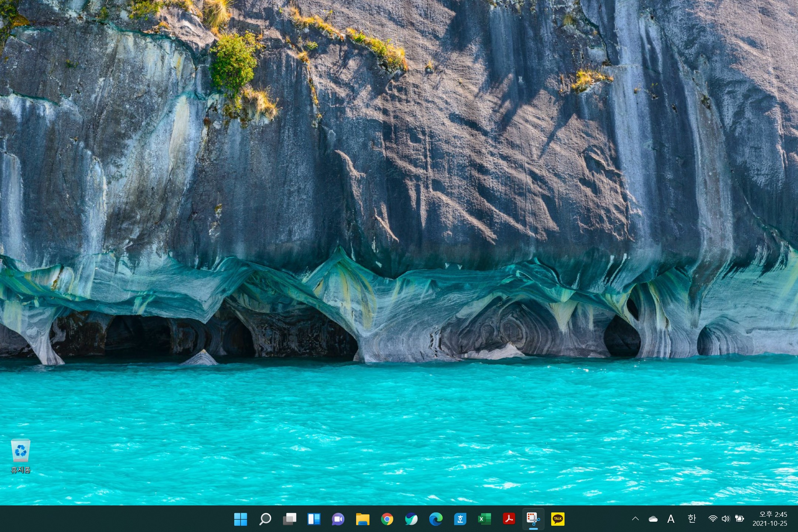Image resolution: width=798 pixels, height=532 pixels.
Task: Expand hidden system tray icons chevron
Action: (635, 519)
